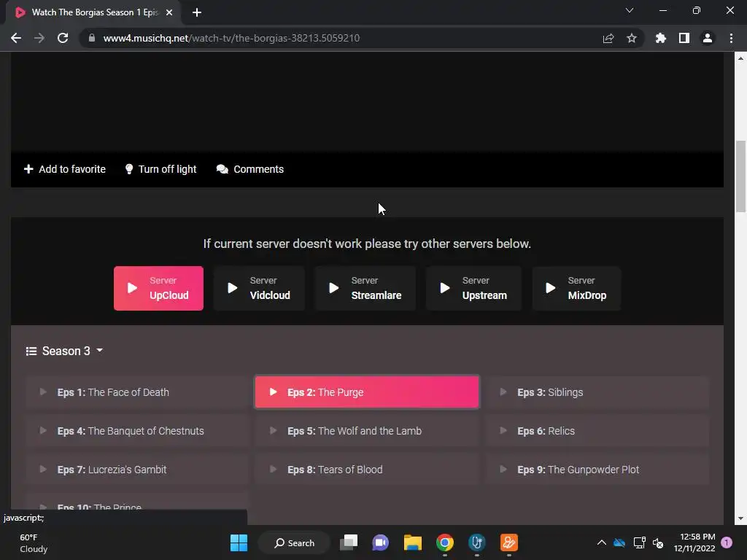747x560 pixels.
Task: Click the play triangle on UpCloud server
Action: 133,288
